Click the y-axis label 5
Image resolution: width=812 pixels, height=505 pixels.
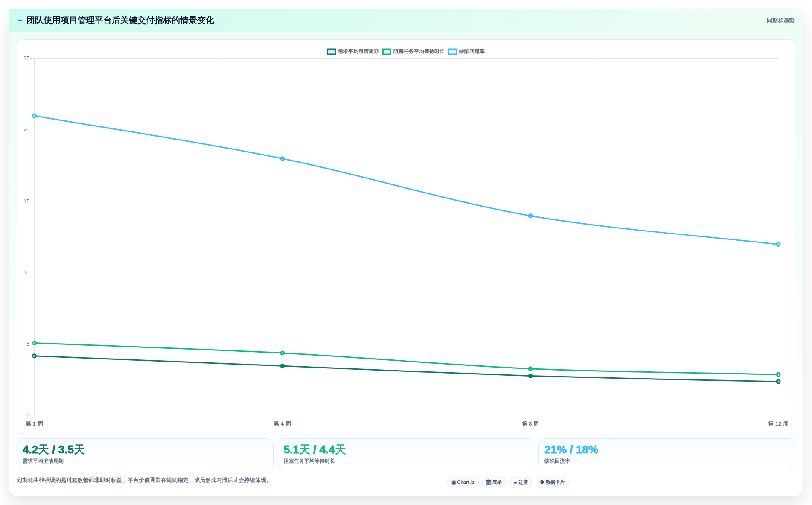[x=28, y=344]
